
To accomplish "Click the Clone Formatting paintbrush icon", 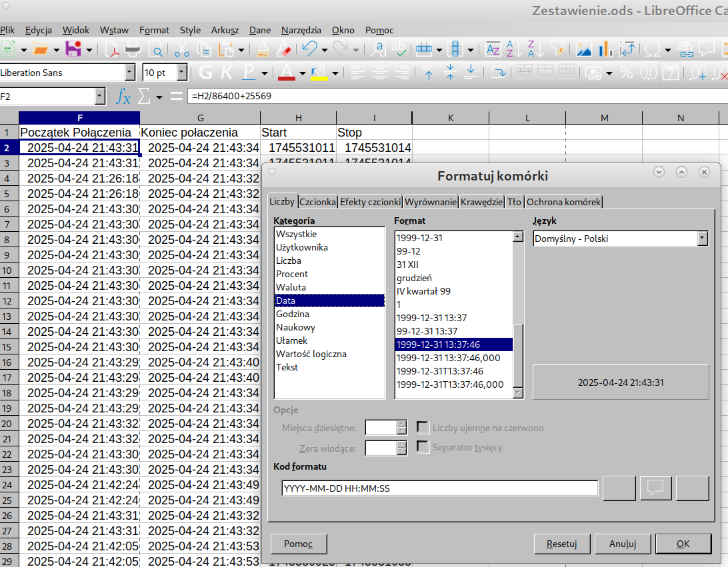I will pos(263,49).
